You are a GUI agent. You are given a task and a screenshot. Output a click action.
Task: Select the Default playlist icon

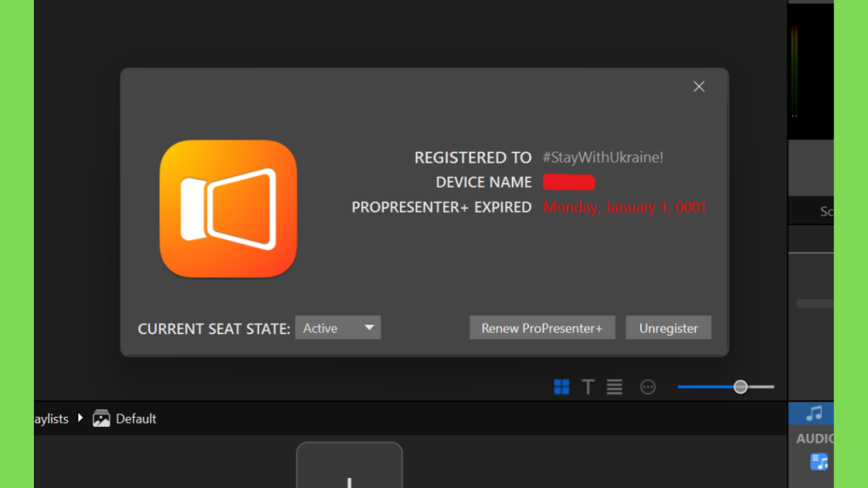tap(102, 419)
